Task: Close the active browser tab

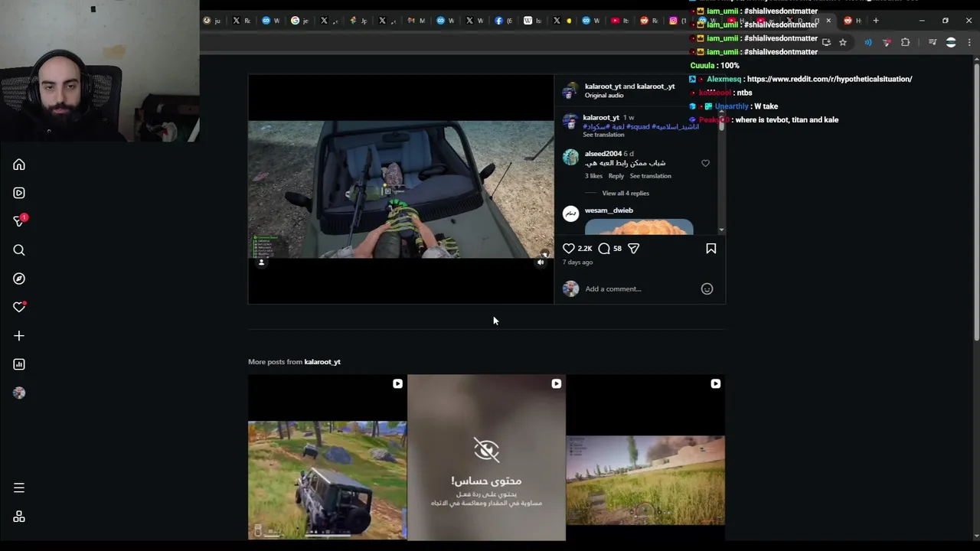Action: click(x=828, y=21)
